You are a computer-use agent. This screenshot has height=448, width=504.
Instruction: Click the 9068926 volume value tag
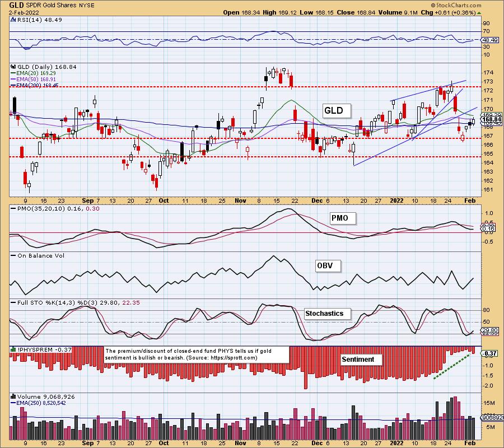492,417
